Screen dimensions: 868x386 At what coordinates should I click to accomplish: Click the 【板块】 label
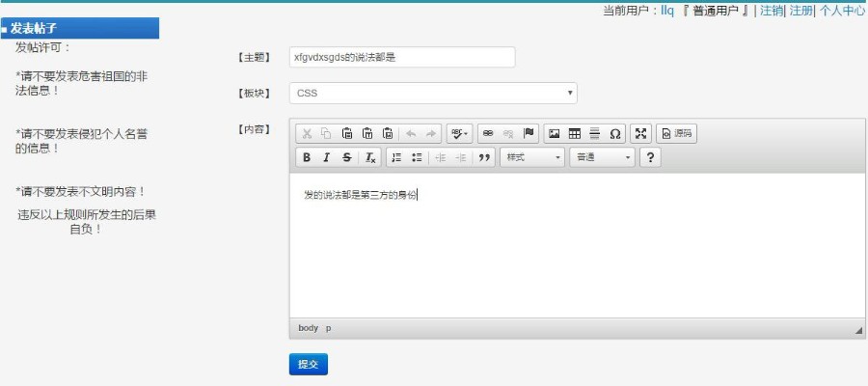pos(254,93)
